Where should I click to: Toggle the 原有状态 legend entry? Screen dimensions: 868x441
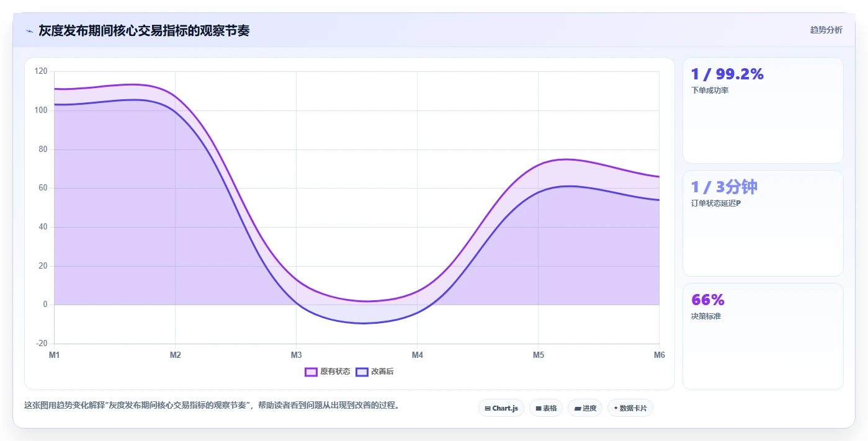[x=328, y=372]
